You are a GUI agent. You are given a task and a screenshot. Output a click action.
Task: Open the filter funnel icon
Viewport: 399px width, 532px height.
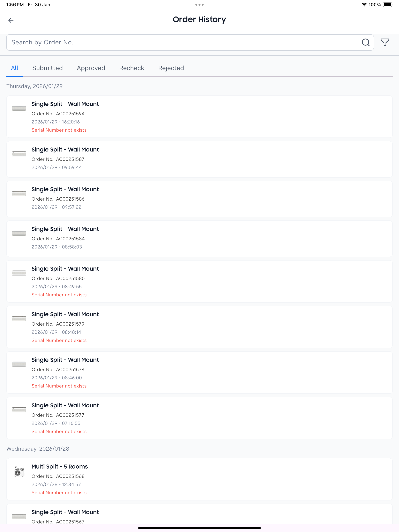(x=385, y=42)
